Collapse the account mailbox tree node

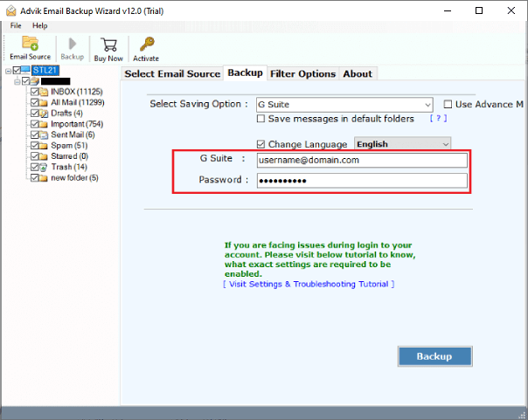(17, 81)
